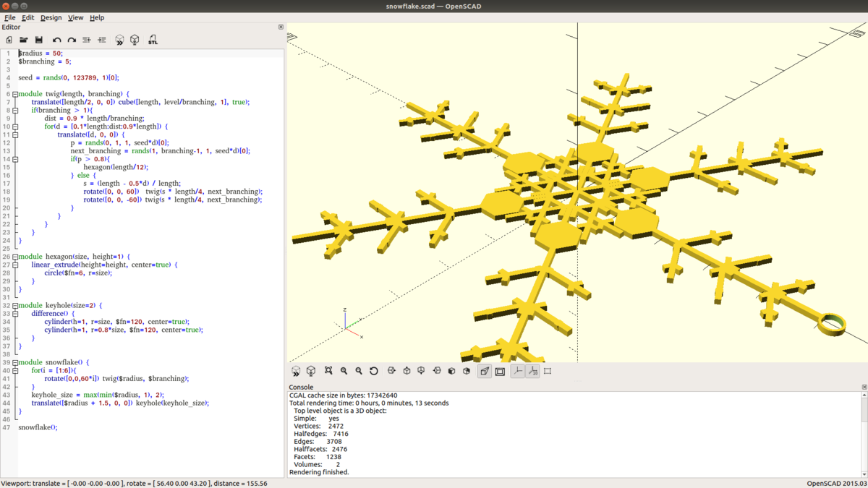Switch to the Left view
Screen dimensions: 868x488
click(437, 371)
